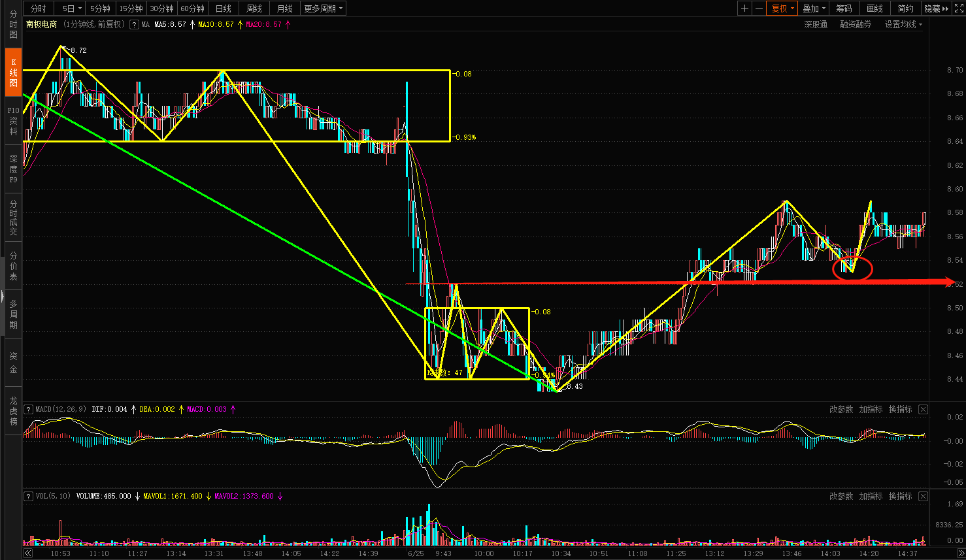The height and width of the screenshot is (560, 966).
Task: Click the MAVOL1:1671.400 value
Action: (173, 496)
